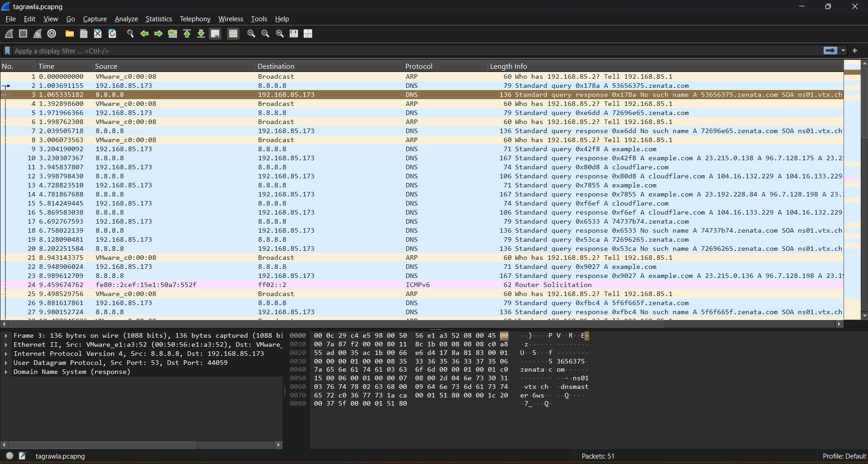Start capturing packets with the shark fin icon

point(9,33)
